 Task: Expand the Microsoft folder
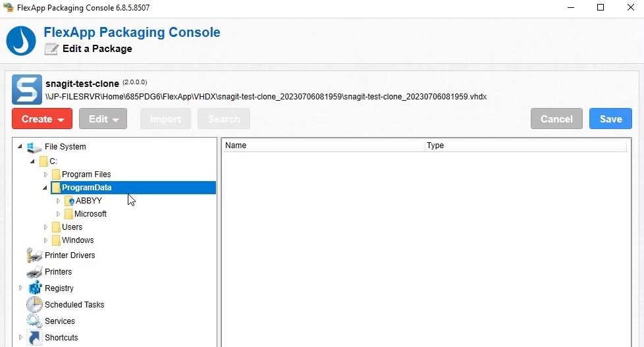click(58, 213)
